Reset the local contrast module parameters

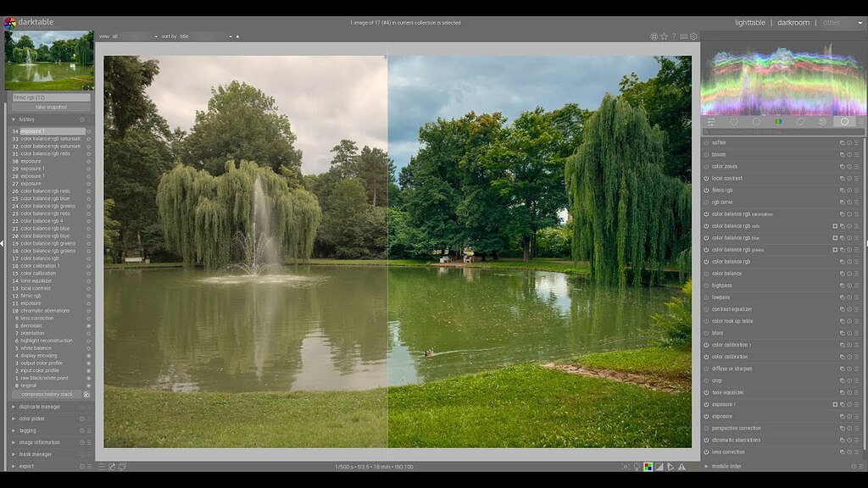coord(850,178)
